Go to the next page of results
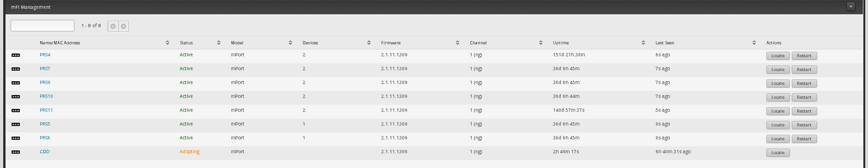The width and height of the screenshot is (868, 168). [123, 26]
